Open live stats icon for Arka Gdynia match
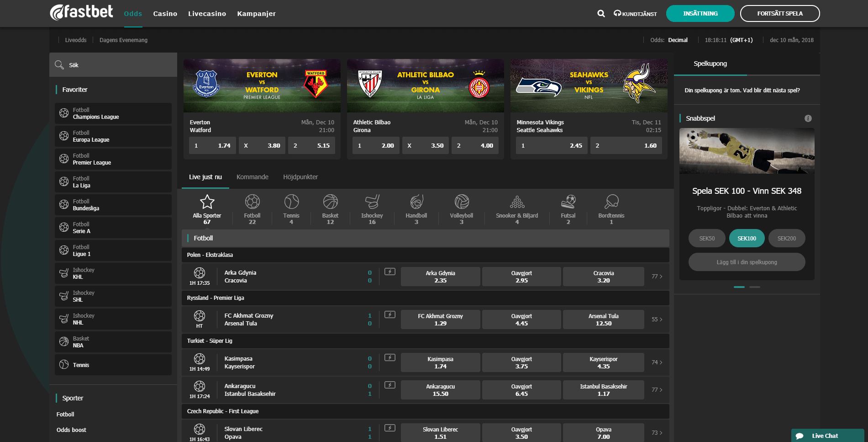This screenshot has width=868, height=442. click(x=390, y=272)
